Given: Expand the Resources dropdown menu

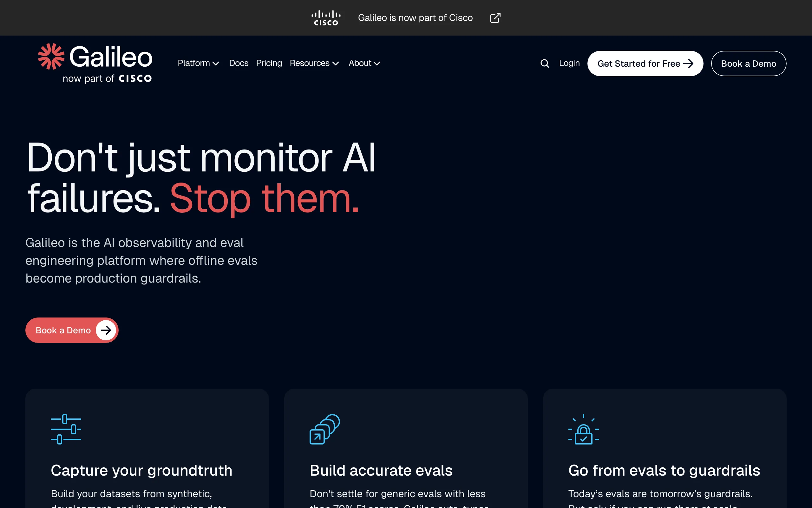Looking at the screenshot, I should click(314, 63).
